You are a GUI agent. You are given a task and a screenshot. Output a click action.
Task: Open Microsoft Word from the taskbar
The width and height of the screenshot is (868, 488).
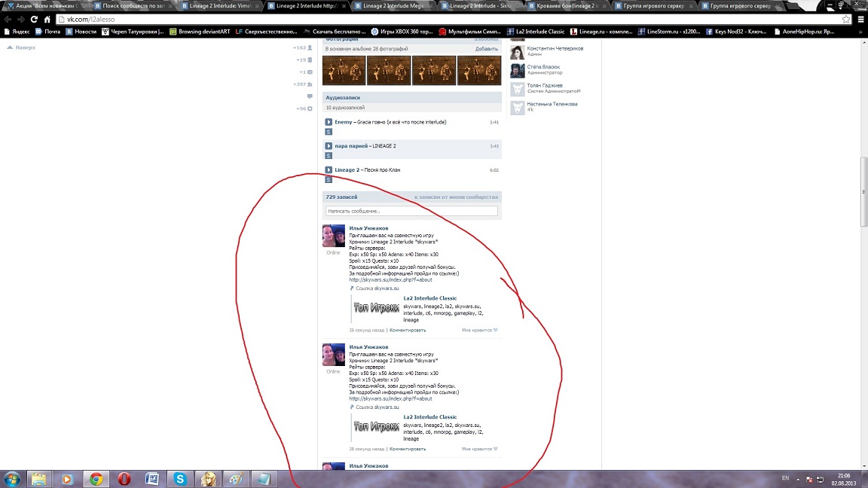[x=152, y=479]
